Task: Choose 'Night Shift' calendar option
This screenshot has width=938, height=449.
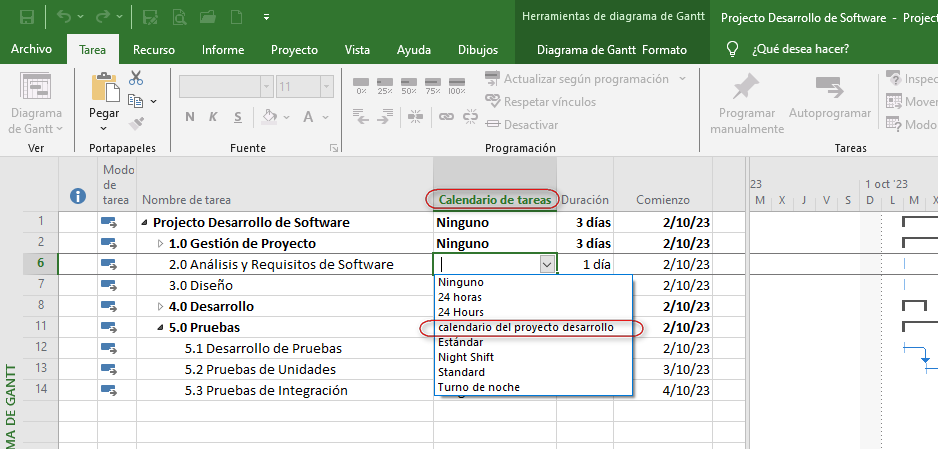Action: click(x=466, y=357)
